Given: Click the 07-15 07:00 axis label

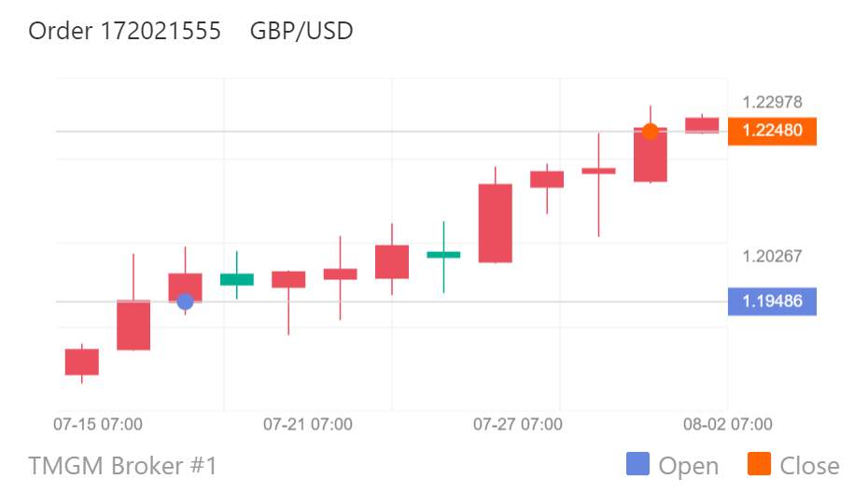Looking at the screenshot, I should (98, 424).
